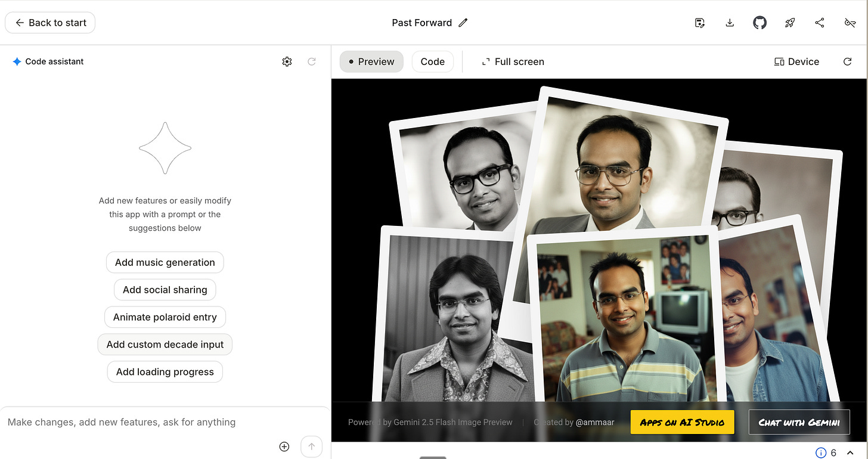Screen dimensions: 868x459
Task: Choose the Add custom decade input suggestion
Action: (165, 345)
